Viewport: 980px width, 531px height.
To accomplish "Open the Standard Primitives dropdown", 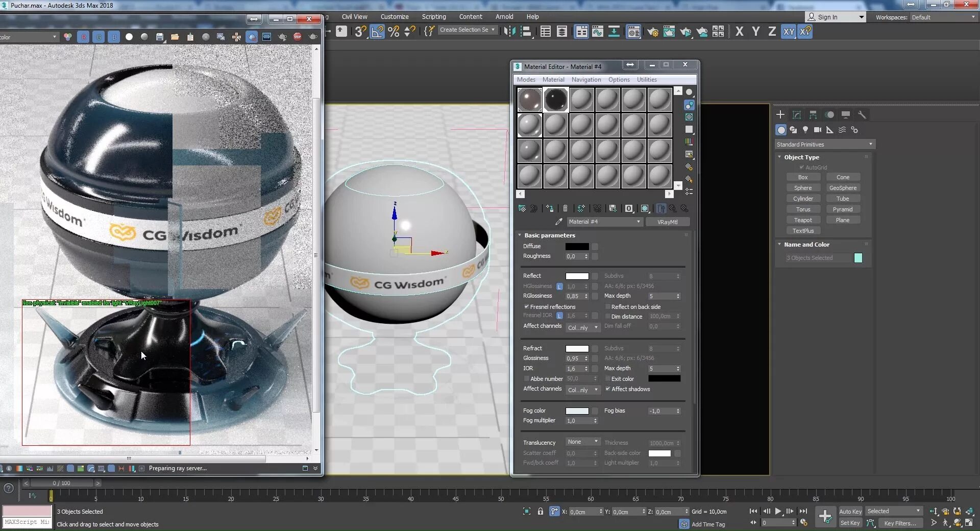I will tap(824, 144).
